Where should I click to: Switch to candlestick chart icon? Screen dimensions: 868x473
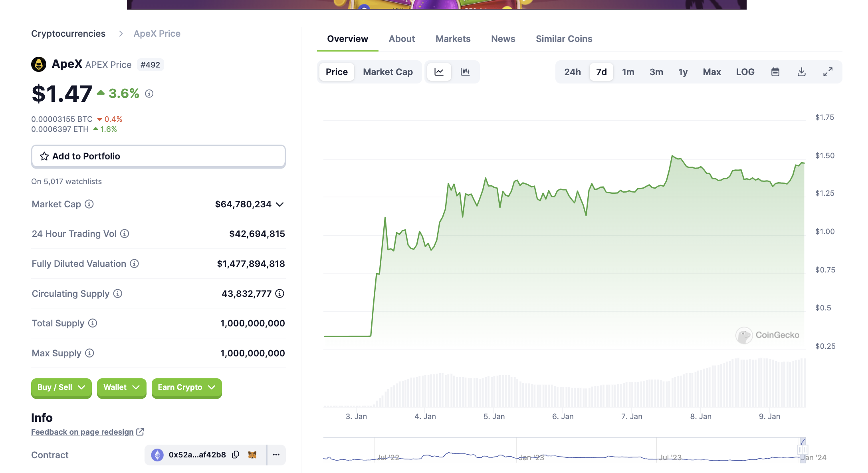tap(465, 72)
